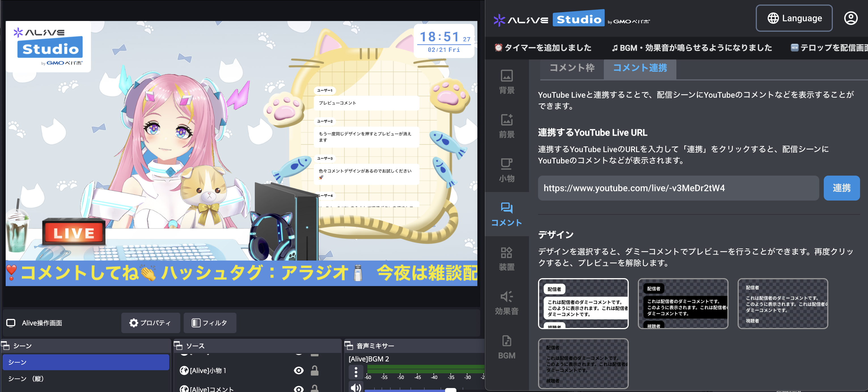Viewport: 868px width, 392px height.
Task: Open options menu for [Alive]BGM 2 mixer
Action: [x=356, y=372]
